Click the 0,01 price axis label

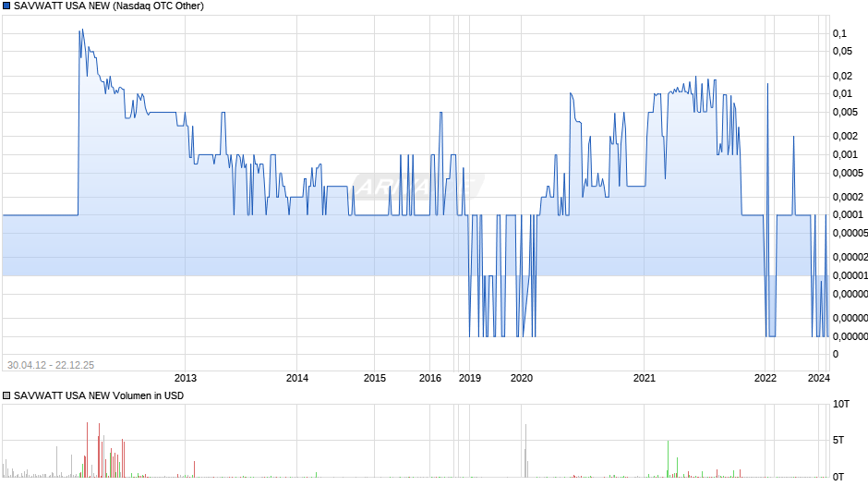tap(842, 93)
